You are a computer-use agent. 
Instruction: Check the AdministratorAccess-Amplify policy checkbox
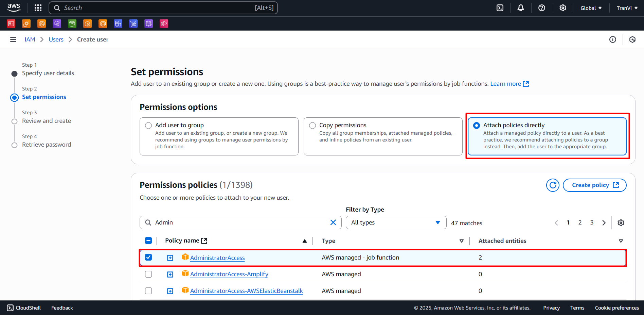[148, 274]
